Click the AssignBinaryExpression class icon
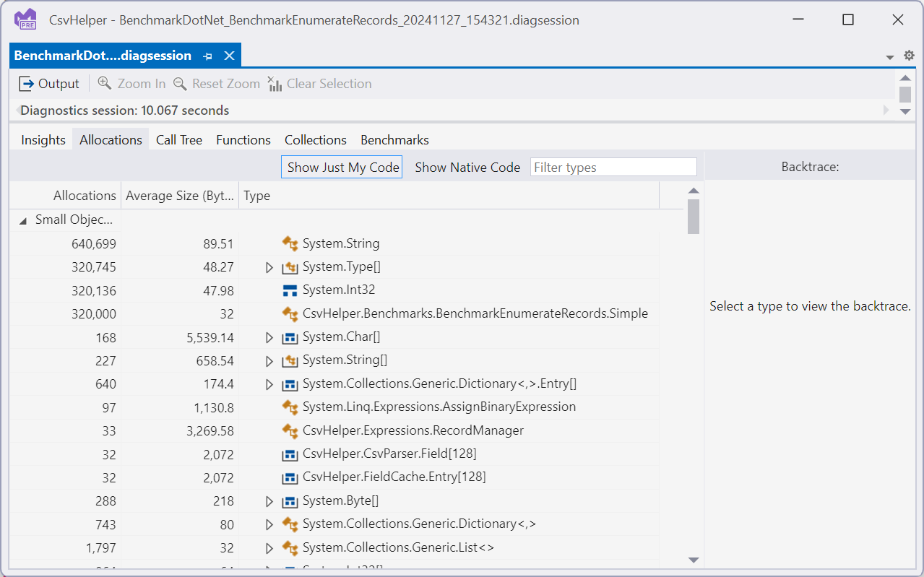 point(290,407)
